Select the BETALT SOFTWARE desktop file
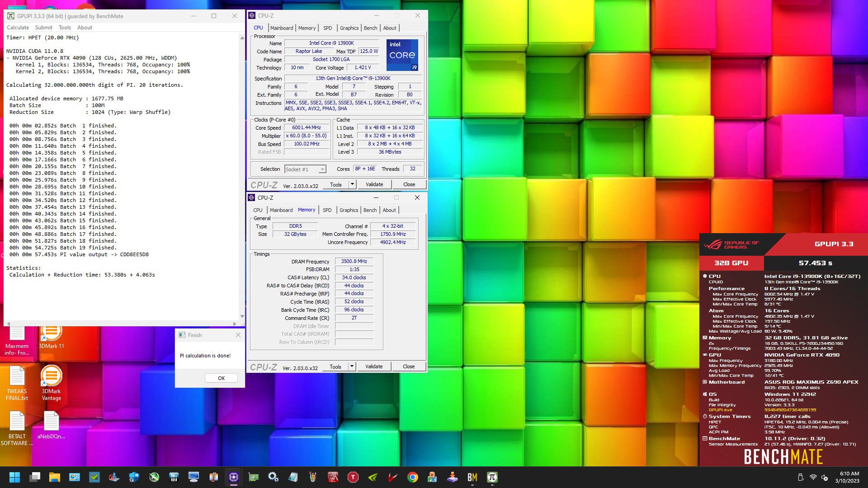The width and height of the screenshot is (868, 488). pos(17,428)
